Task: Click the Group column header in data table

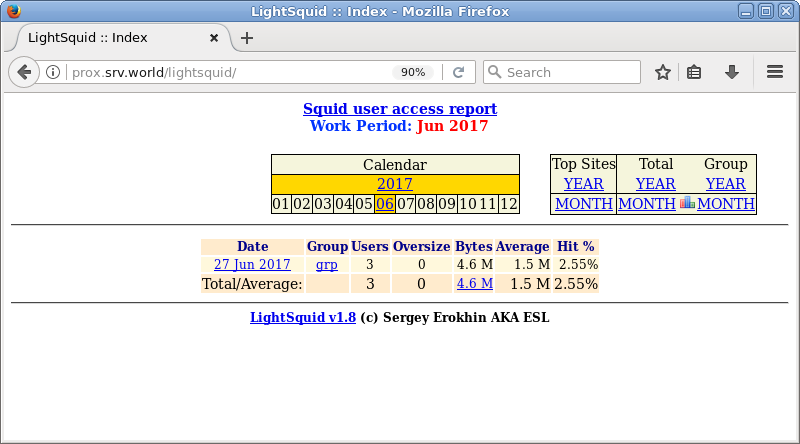Action: coord(327,246)
